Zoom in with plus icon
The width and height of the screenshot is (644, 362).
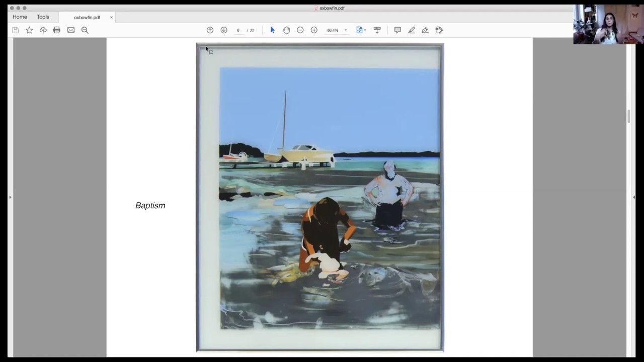tap(314, 30)
